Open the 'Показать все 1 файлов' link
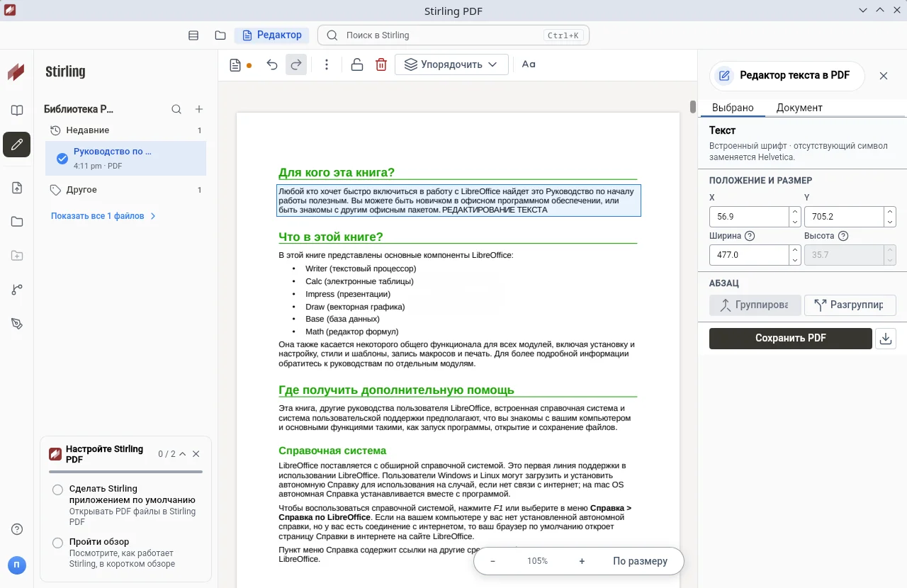The width and height of the screenshot is (907, 588). 103,216
